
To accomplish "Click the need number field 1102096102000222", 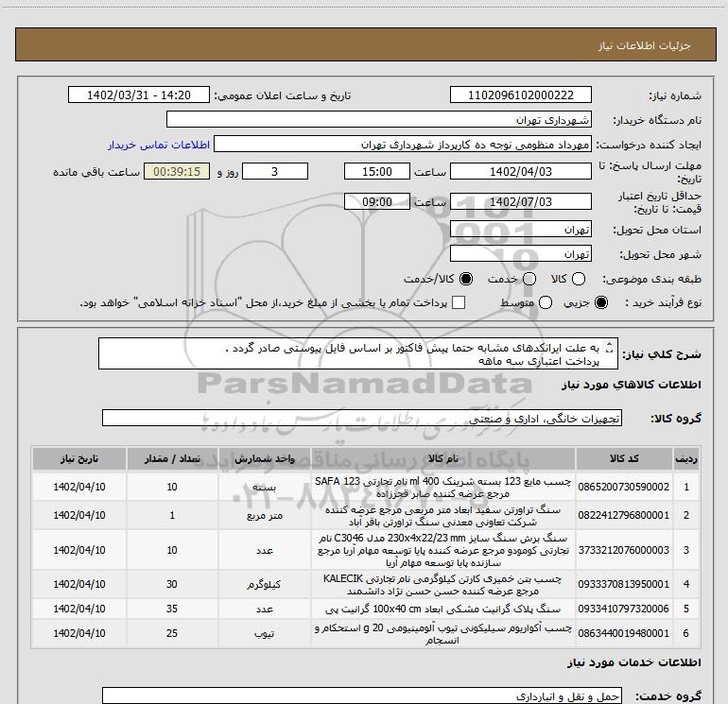I will 520,95.
